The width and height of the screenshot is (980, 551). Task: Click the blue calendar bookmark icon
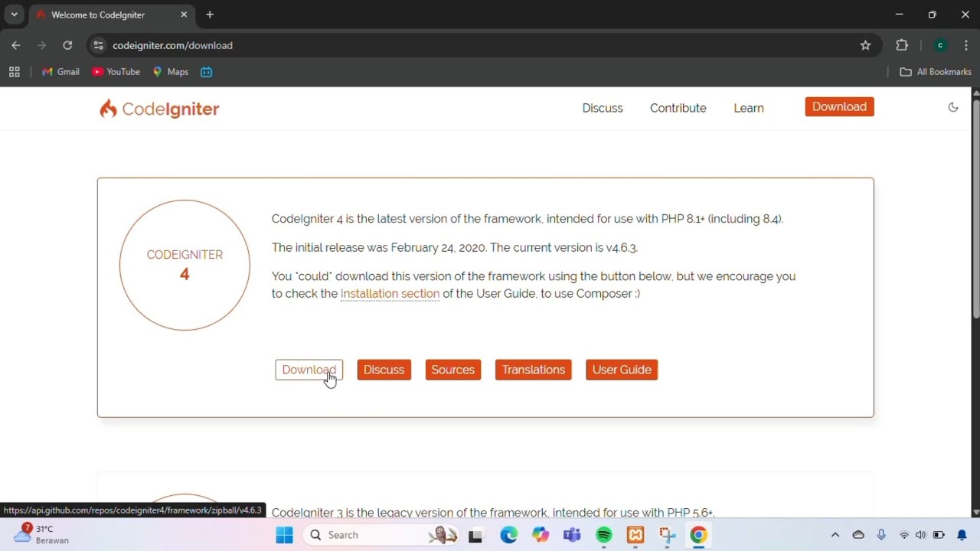pyautogui.click(x=206, y=72)
